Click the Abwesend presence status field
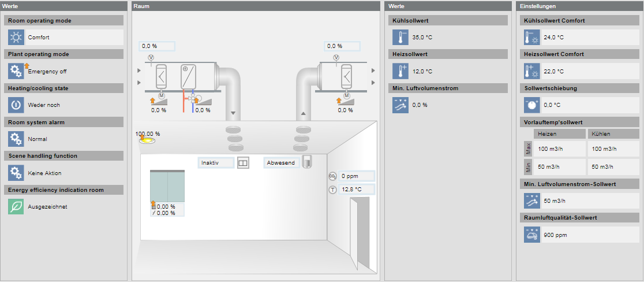This screenshot has width=644, height=282. tap(281, 163)
